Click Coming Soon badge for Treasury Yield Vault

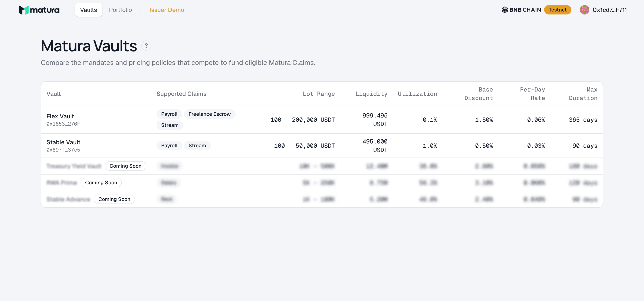click(125, 166)
